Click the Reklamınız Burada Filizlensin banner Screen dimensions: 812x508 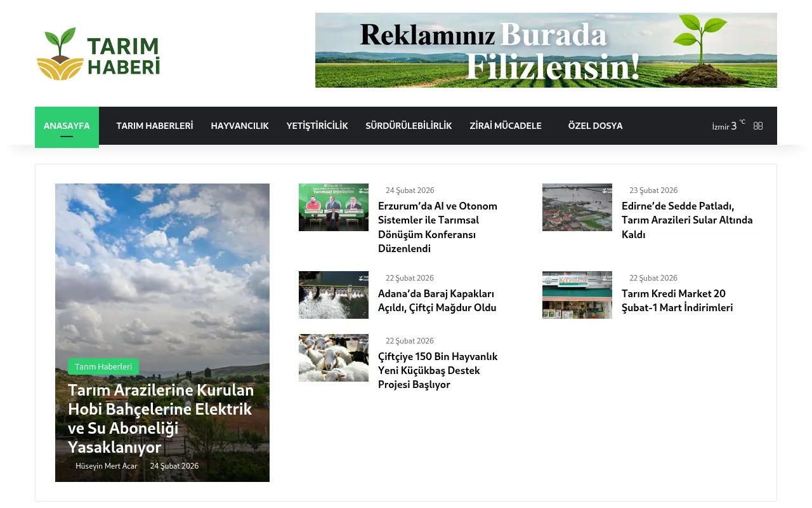point(546,50)
